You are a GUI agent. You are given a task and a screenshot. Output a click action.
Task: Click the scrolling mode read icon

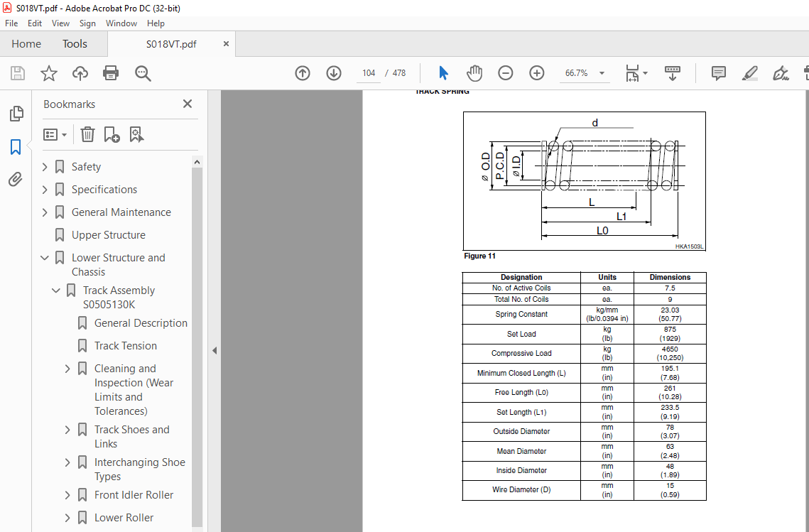(x=673, y=73)
